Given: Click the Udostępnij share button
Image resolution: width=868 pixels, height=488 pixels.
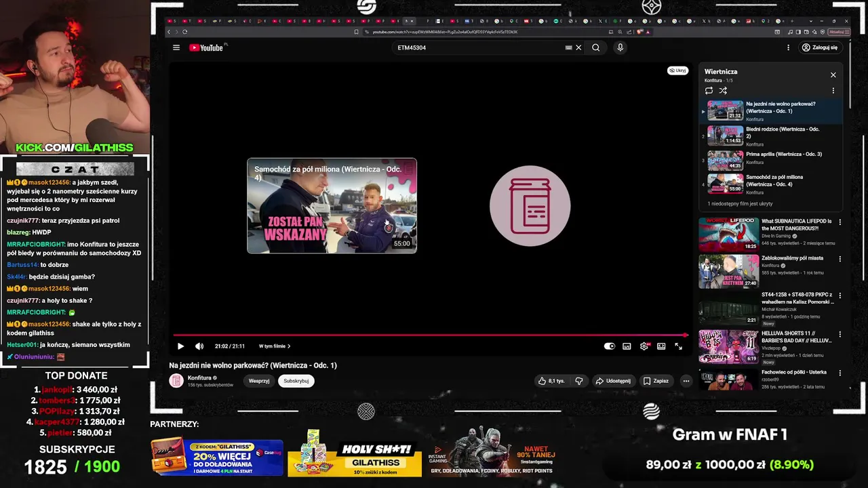Looking at the screenshot, I should [613, 381].
